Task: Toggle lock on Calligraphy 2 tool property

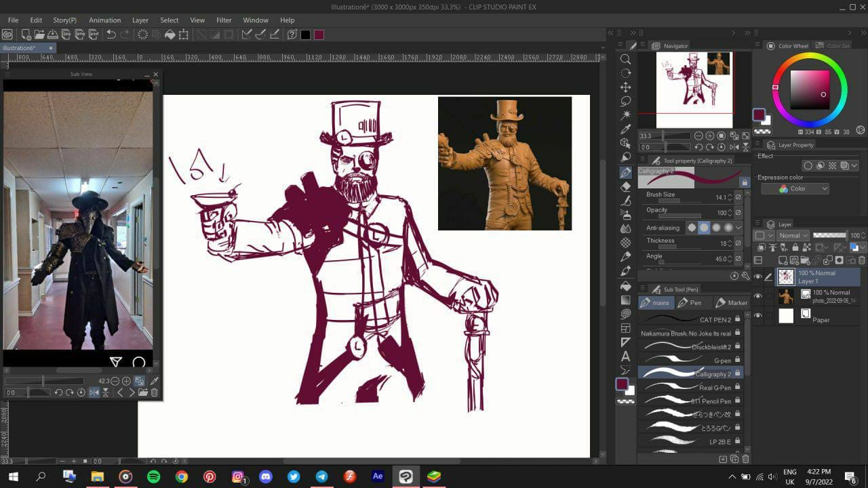Action: coord(745,183)
